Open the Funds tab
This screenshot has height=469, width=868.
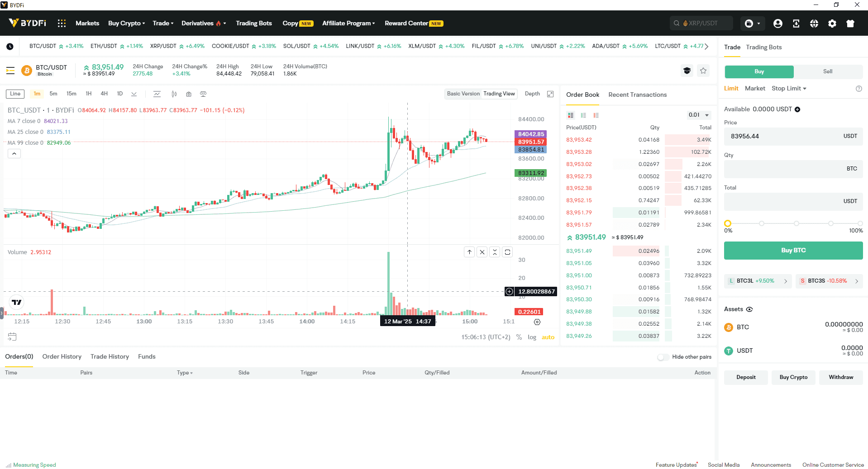[147, 357]
